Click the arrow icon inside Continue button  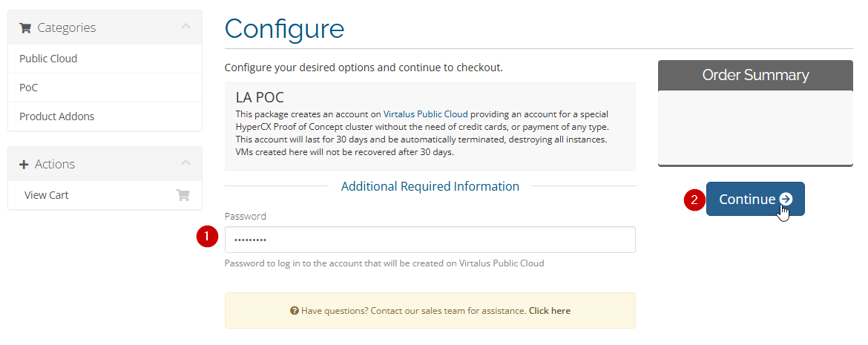(x=786, y=199)
